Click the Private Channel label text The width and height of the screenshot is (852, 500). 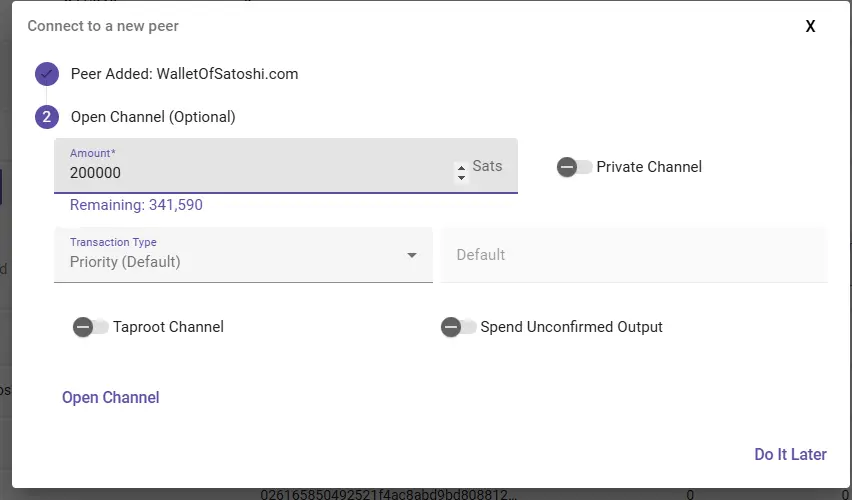coord(649,167)
